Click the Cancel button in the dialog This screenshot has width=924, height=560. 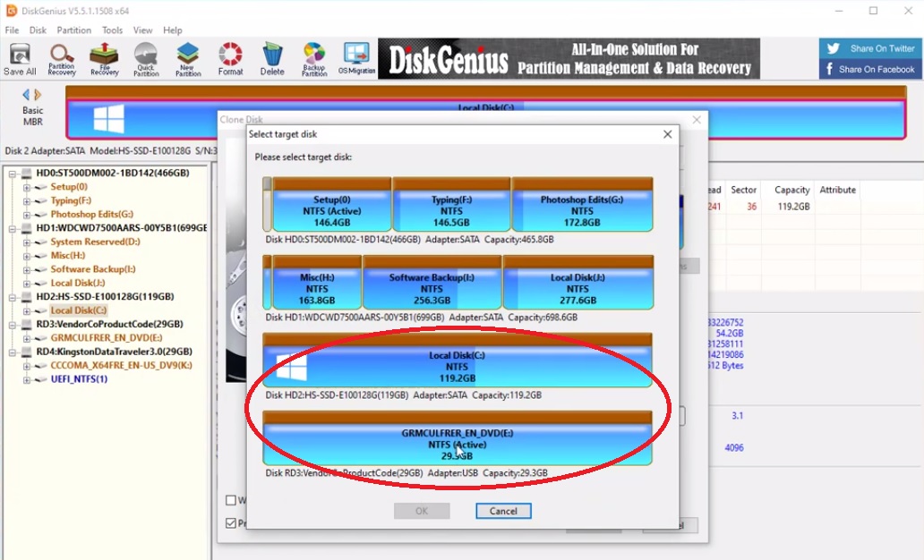pyautogui.click(x=502, y=511)
